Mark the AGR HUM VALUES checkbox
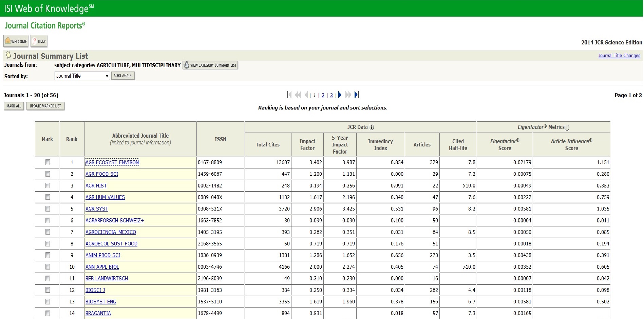The image size is (644, 319). (x=48, y=197)
